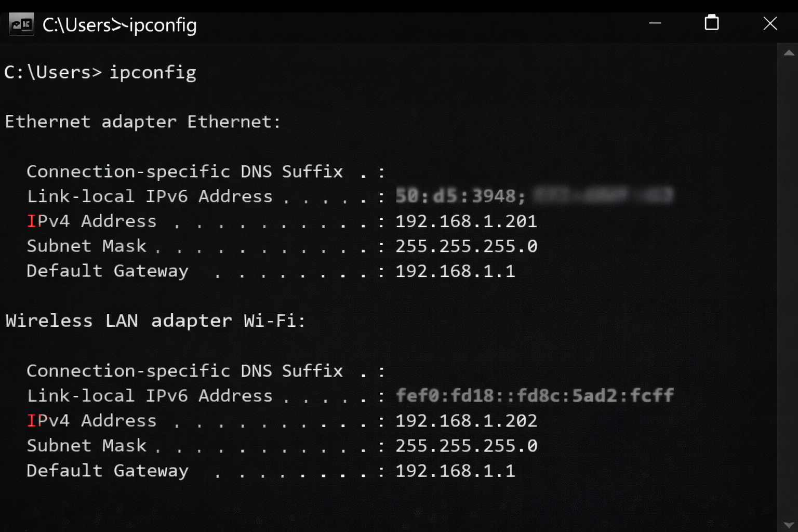This screenshot has width=798, height=532.
Task: Click the red I in Wi-Fi IPv4 Address line
Action: click(x=32, y=420)
